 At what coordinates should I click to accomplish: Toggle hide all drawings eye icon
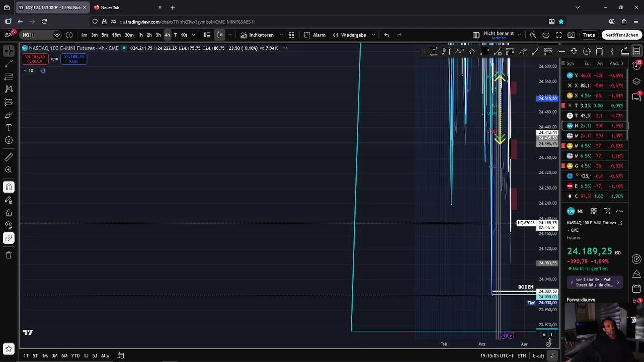coord(9,225)
